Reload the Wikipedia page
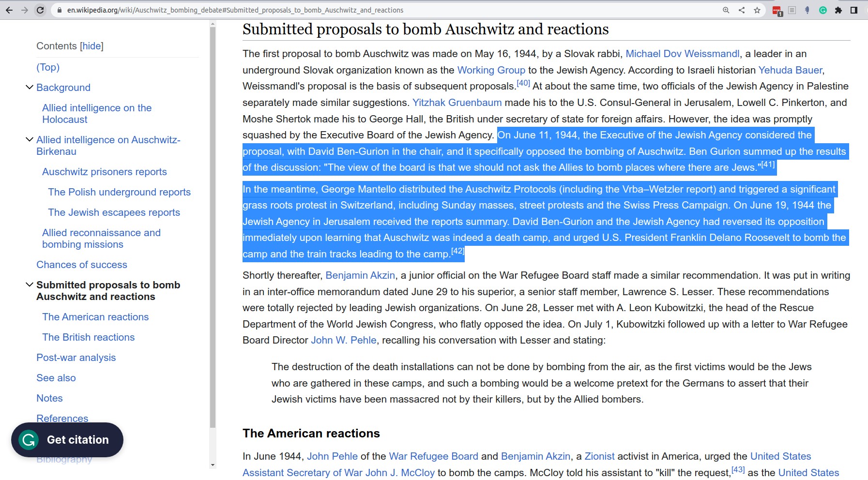Screen dimensions: 868x480 coord(40,10)
